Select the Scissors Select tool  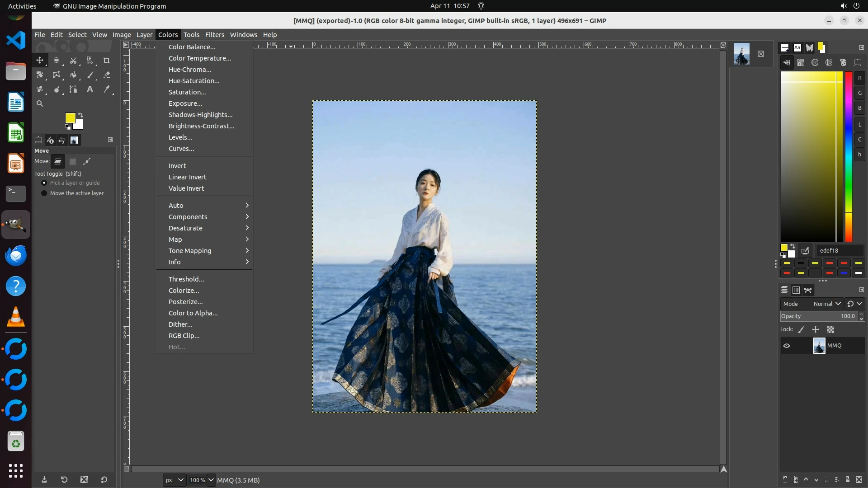click(x=73, y=61)
